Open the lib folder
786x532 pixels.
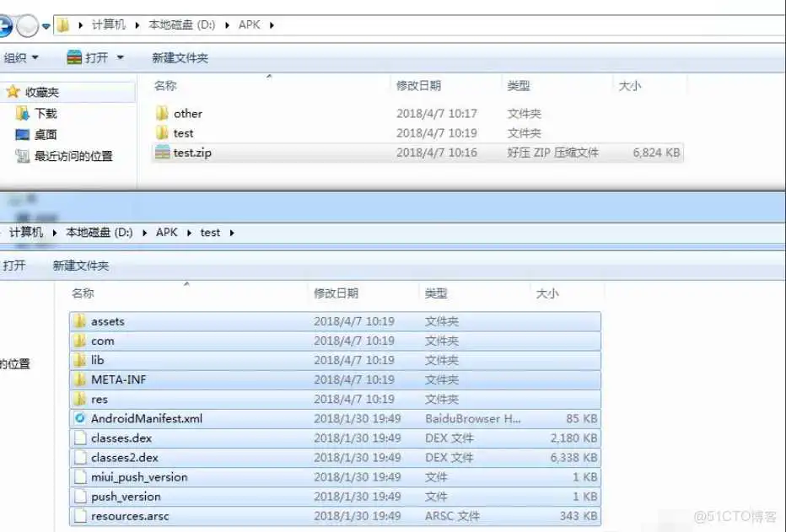[x=98, y=360]
